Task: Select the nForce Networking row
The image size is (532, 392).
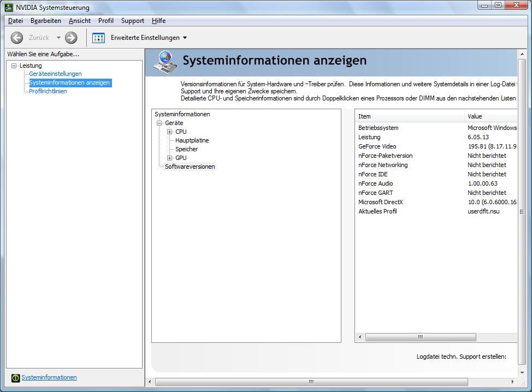Action: pyautogui.click(x=436, y=165)
